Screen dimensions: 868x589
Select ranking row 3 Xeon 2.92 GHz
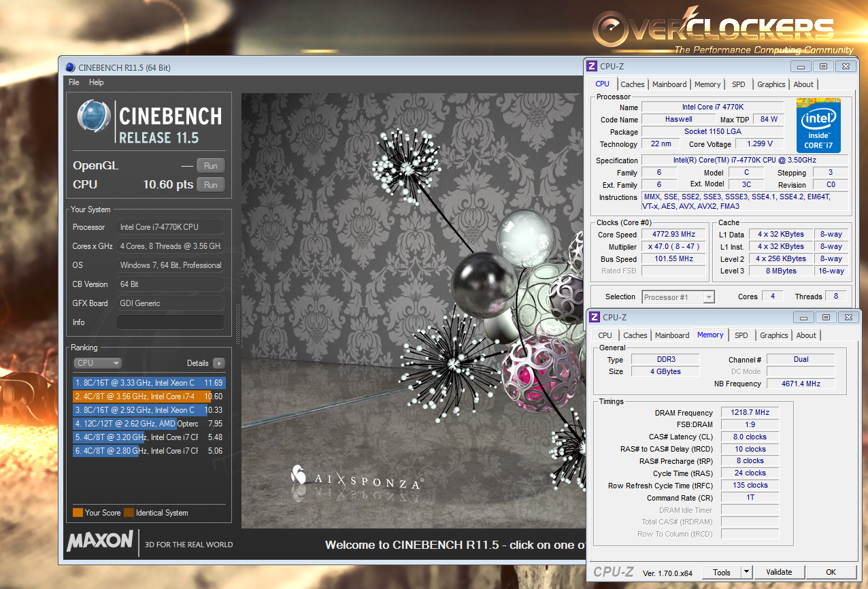click(x=148, y=410)
